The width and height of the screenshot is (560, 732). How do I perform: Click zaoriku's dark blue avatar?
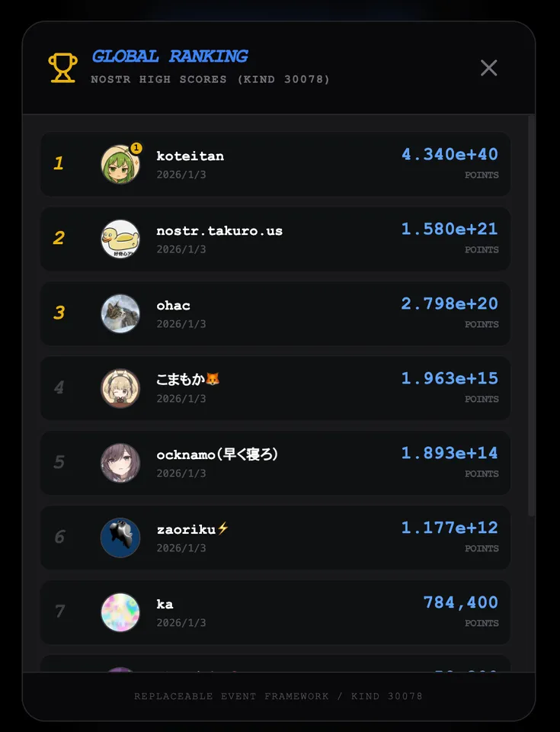tap(120, 538)
